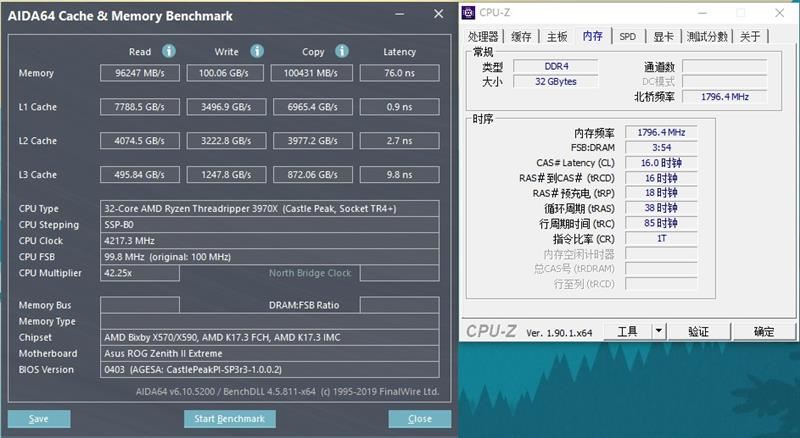
Task: Switch to the 处理器 tab
Action: [x=483, y=36]
